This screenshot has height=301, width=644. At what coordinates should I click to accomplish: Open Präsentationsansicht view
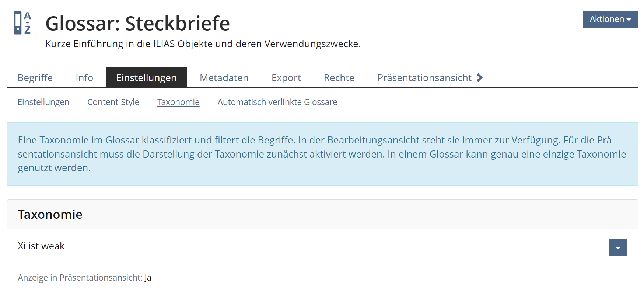coord(424,78)
